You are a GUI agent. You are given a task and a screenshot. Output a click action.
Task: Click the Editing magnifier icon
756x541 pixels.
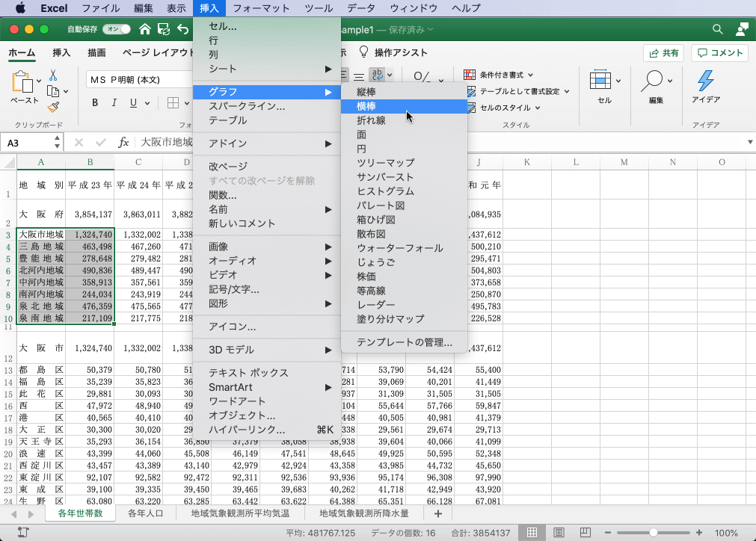click(x=652, y=81)
